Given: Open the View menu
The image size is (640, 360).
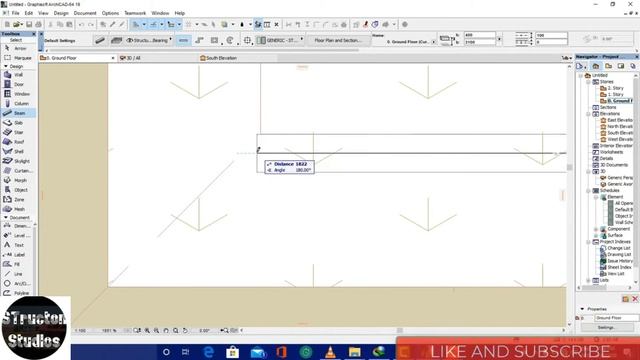Looking at the screenshot, I should (43, 13).
